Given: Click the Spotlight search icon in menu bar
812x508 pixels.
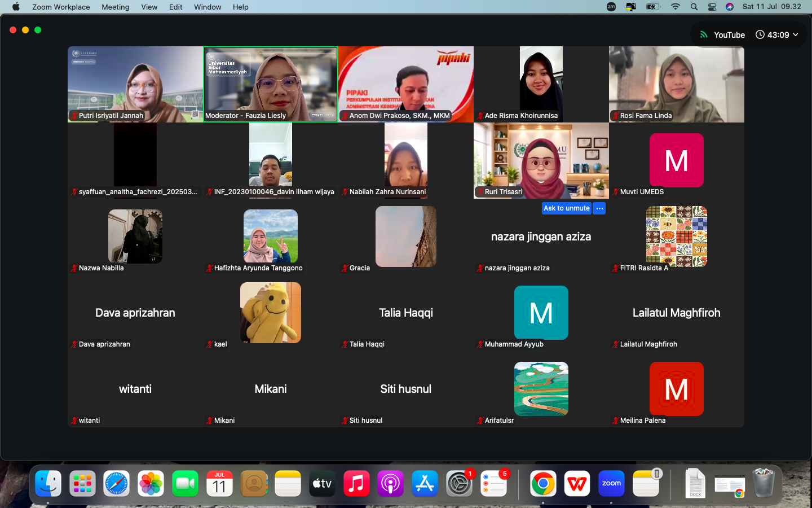Looking at the screenshot, I should pyautogui.click(x=694, y=7).
